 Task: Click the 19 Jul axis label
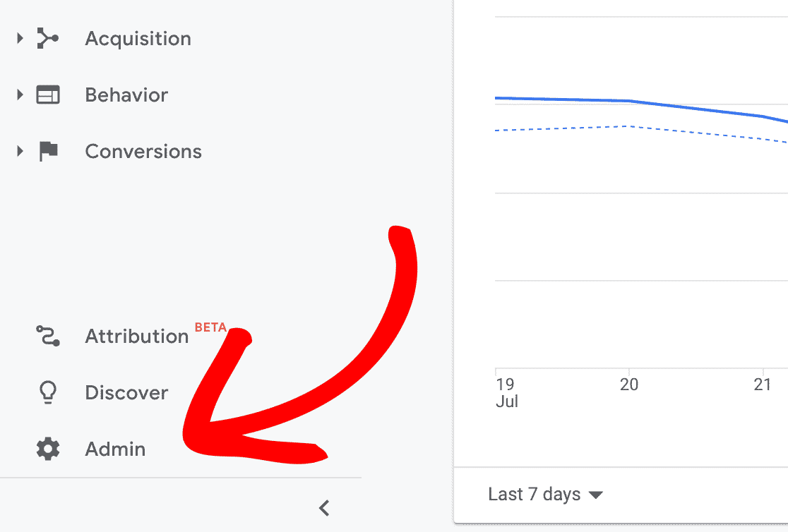click(x=506, y=393)
